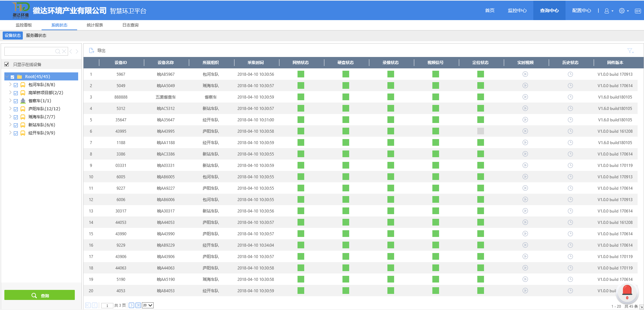Image resolution: width=644 pixels, height=310 pixels.
Task: Collapse the Root(45/45) tree node
Action: pos(7,76)
